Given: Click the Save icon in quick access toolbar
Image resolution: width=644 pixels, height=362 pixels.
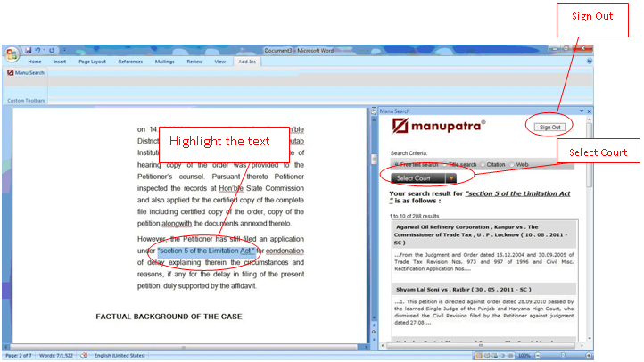Looking at the screenshot, I should click(x=29, y=50).
